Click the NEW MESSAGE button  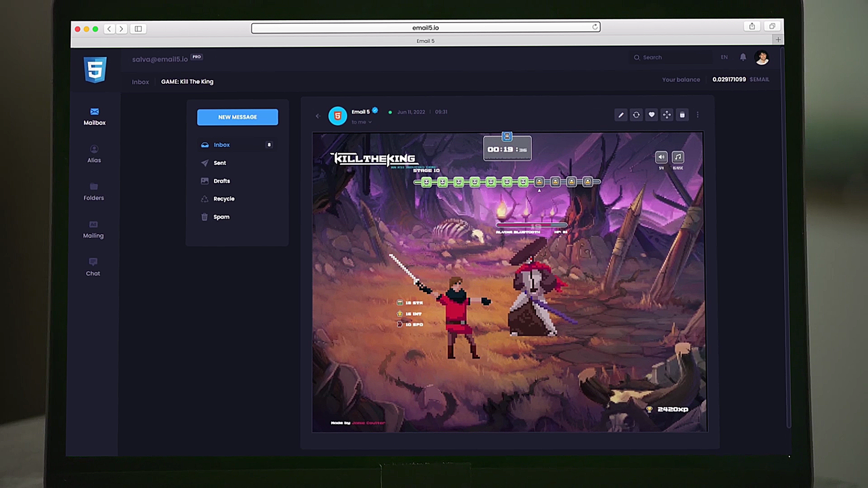coord(237,117)
